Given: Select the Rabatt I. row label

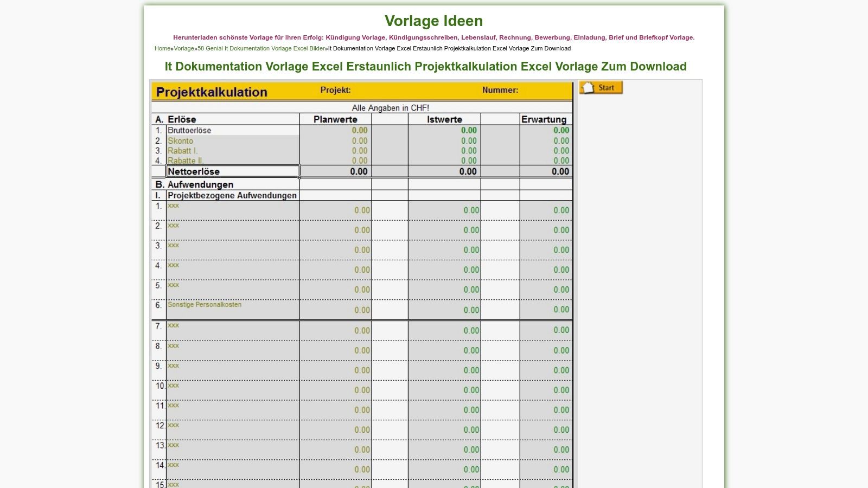Looking at the screenshot, I should [x=182, y=151].
